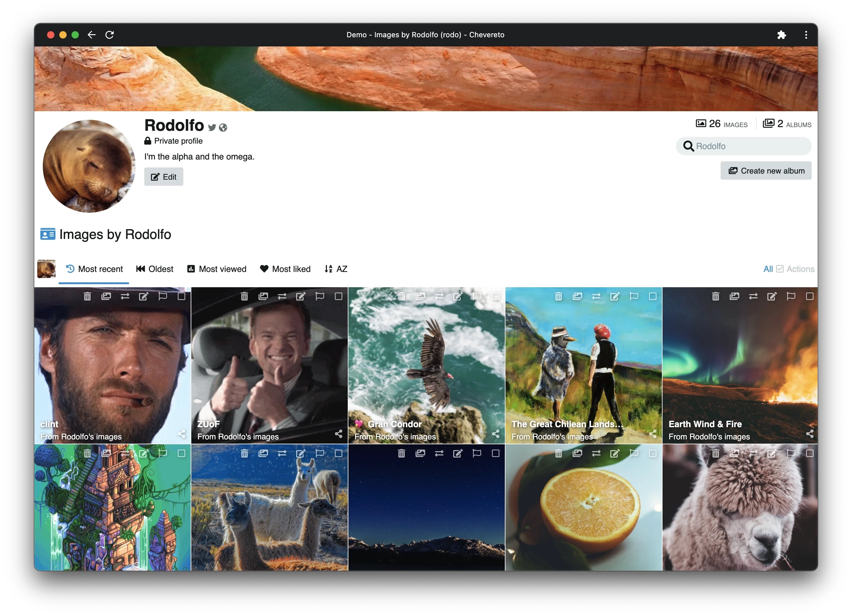Image resolution: width=852 pixels, height=616 pixels.
Task: Edit the ZUoF image
Action: click(301, 296)
